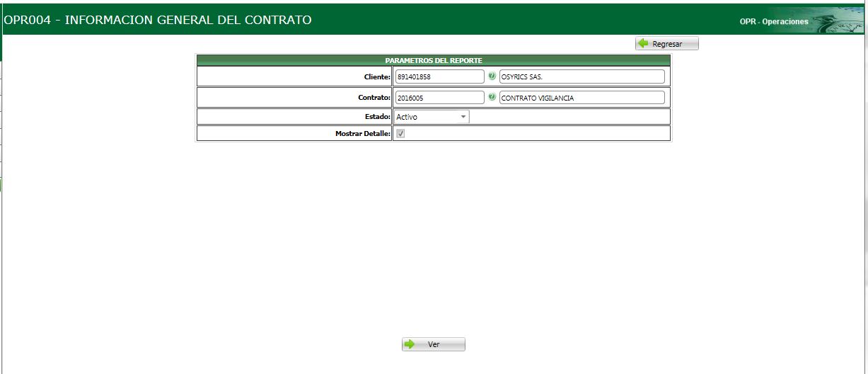Expand the Estado dropdown showing Activo
Viewport: 868px width, 374px height.
(432, 117)
